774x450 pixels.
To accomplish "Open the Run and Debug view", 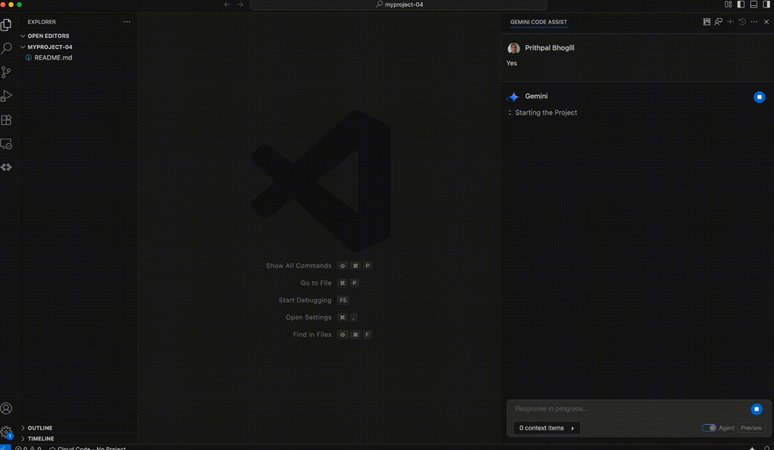I will coord(6,96).
